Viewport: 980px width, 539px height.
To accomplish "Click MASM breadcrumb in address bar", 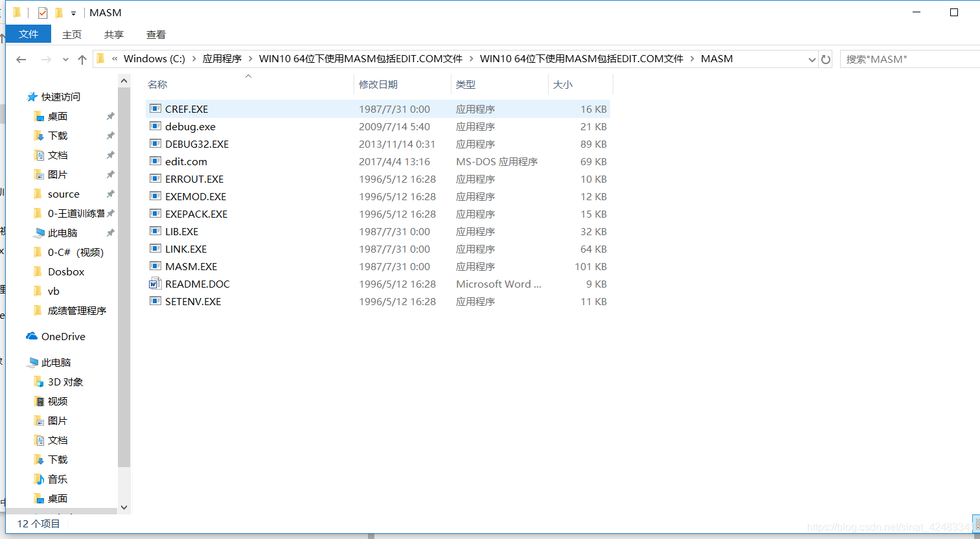I will click(717, 59).
